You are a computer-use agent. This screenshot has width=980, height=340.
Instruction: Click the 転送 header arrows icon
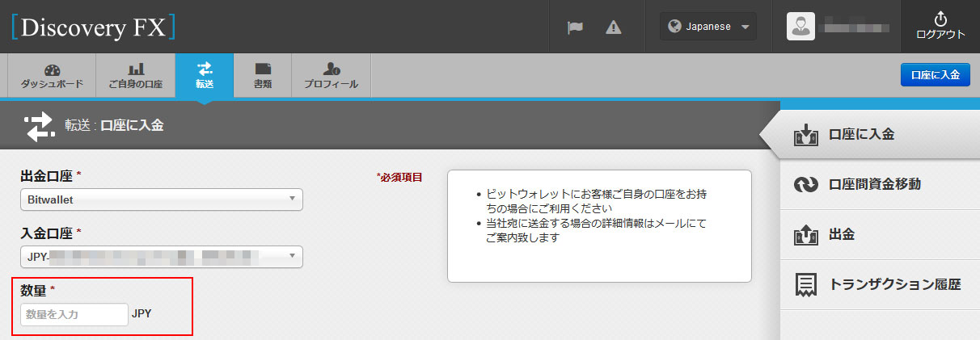point(40,126)
